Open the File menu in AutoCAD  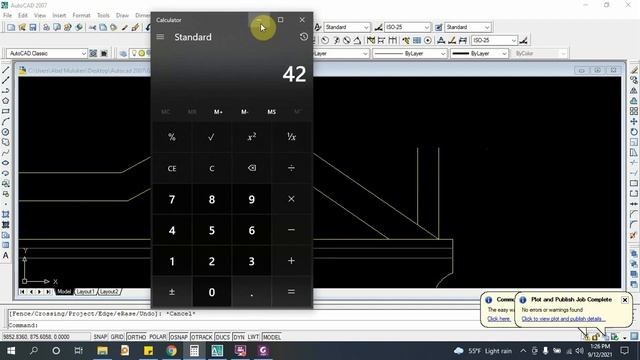(x=7, y=15)
